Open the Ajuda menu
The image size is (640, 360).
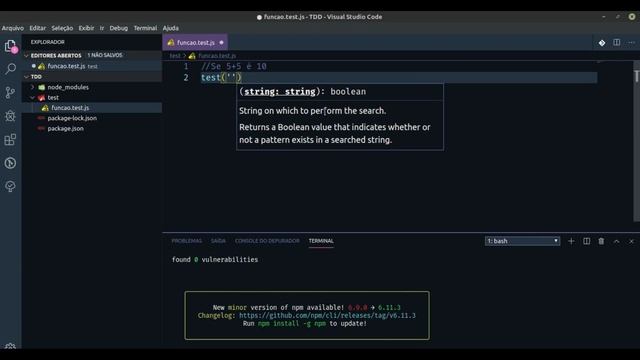(171, 28)
